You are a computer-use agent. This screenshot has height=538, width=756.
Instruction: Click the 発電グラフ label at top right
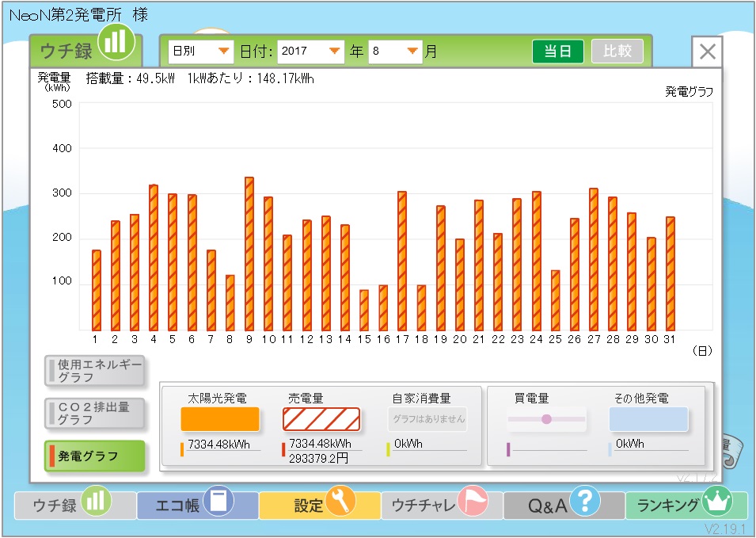tap(689, 92)
